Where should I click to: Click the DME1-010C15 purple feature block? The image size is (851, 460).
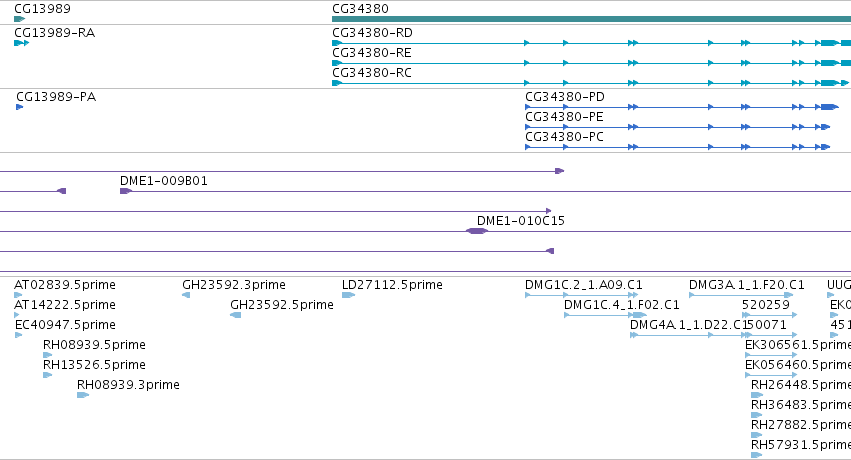477,231
